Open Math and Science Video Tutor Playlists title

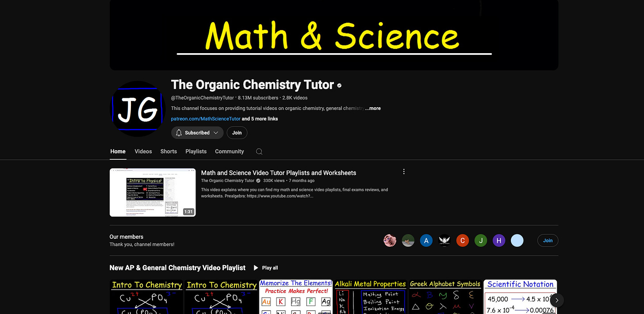(279, 173)
